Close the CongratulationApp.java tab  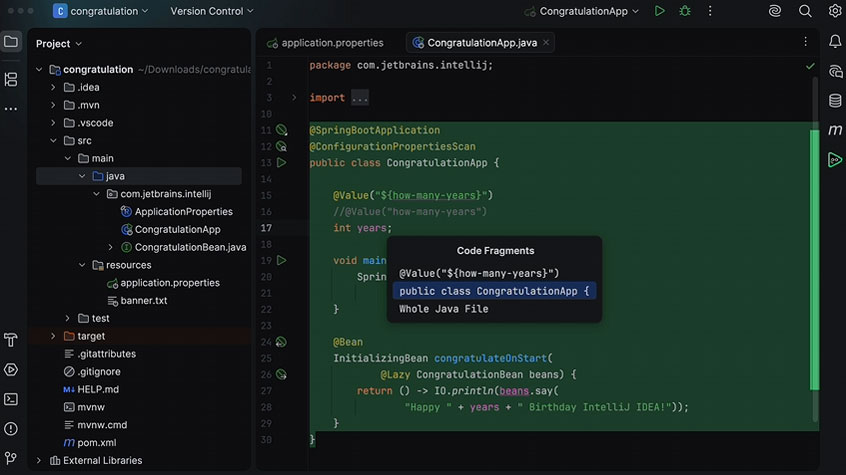[547, 43]
